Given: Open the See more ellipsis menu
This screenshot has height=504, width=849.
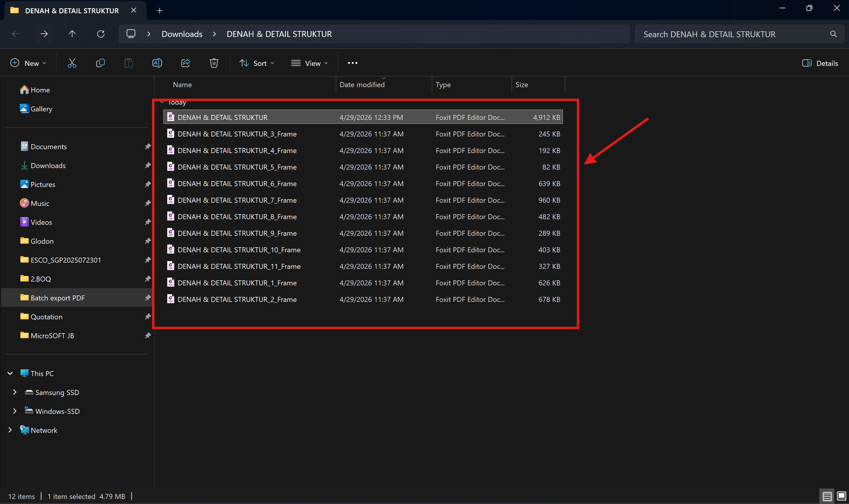Looking at the screenshot, I should (x=352, y=63).
